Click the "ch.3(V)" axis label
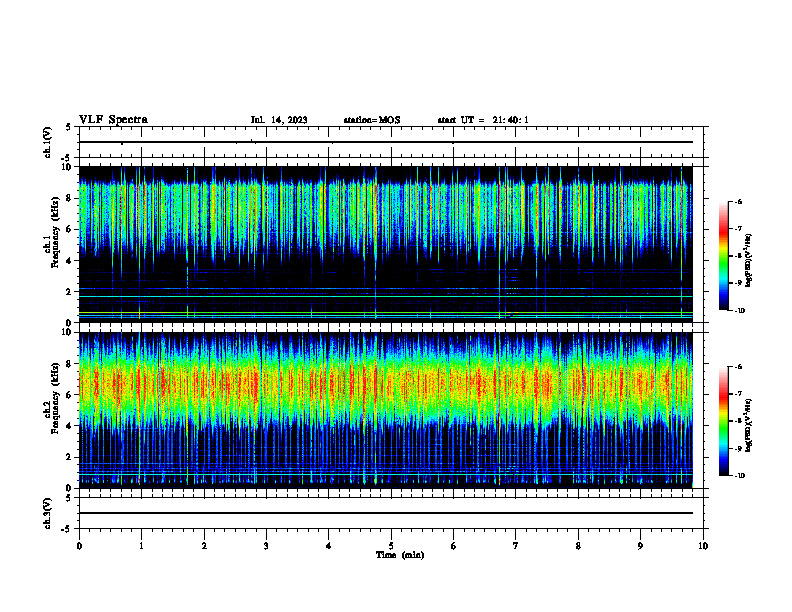Screen dimensions: 792x612 pyautogui.click(x=48, y=513)
